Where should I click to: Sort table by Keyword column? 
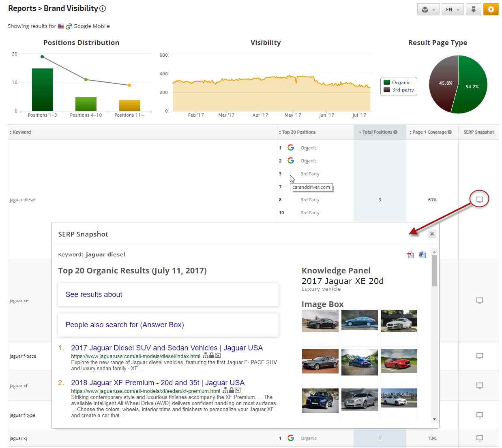tap(21, 132)
